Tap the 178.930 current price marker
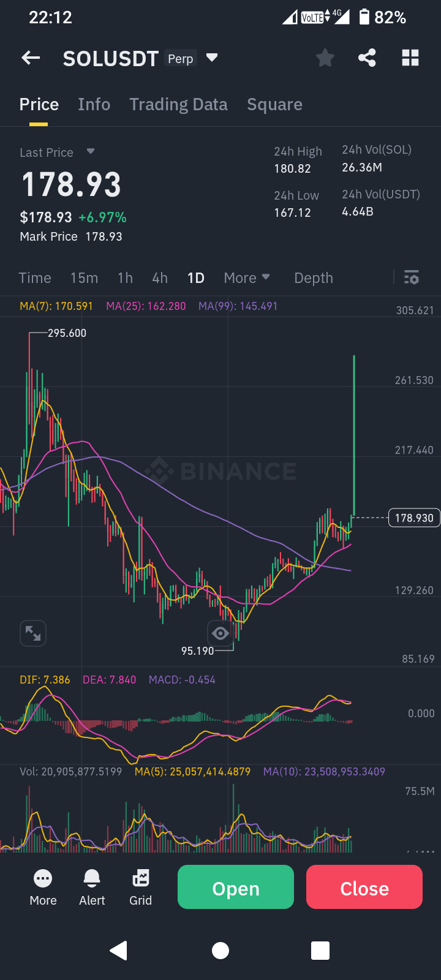The image size is (441, 980). tap(414, 518)
